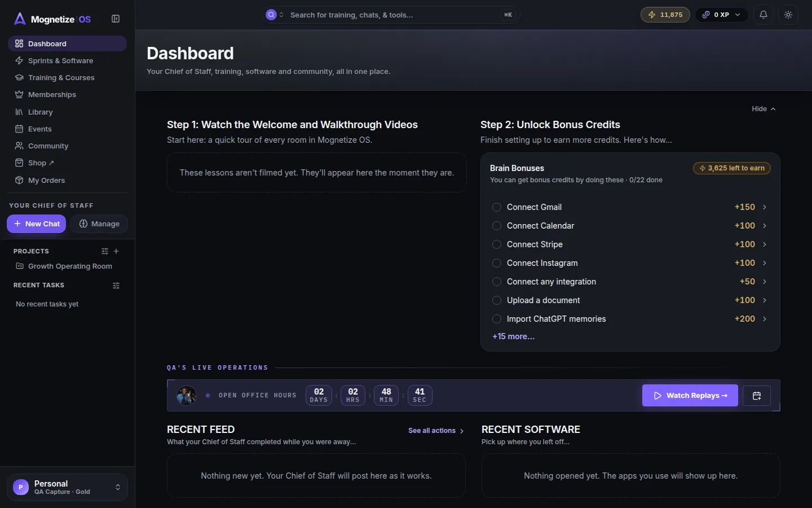This screenshot has height=508, width=812.
Task: Expand Import ChatGPT memories chevron
Action: pos(765,319)
